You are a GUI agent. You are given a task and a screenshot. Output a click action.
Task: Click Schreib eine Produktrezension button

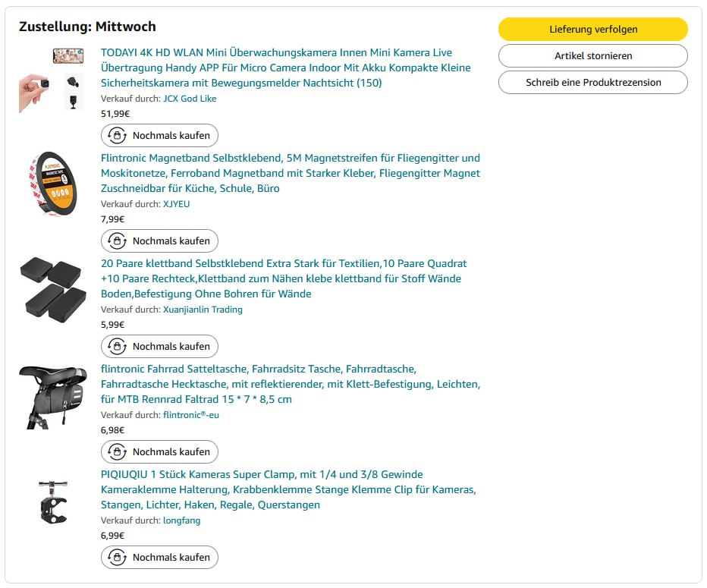click(x=592, y=82)
